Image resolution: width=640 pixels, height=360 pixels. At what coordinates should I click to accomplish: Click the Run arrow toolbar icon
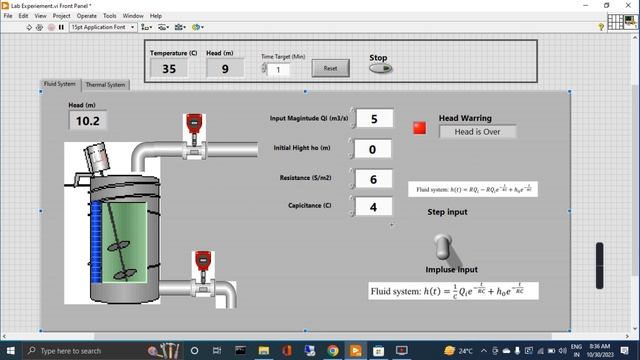[29, 27]
